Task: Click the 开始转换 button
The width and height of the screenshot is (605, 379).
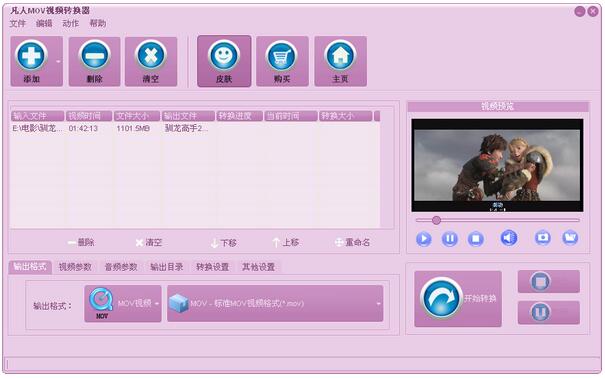Action: point(458,299)
